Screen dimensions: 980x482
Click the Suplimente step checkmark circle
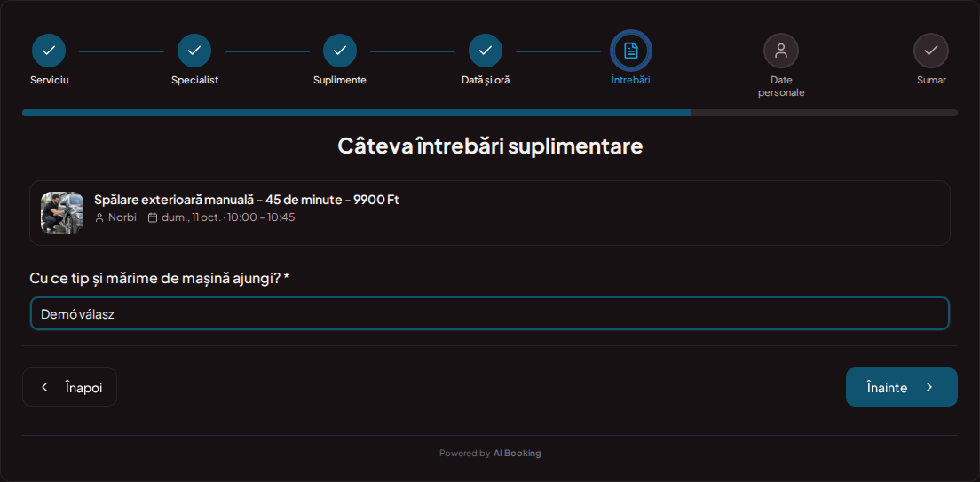click(340, 51)
